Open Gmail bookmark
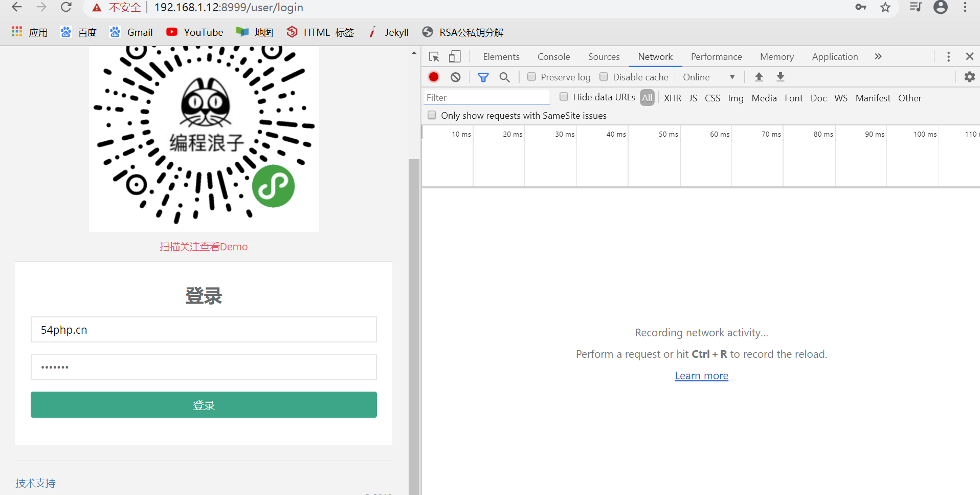The height and width of the screenshot is (495, 980). click(131, 32)
